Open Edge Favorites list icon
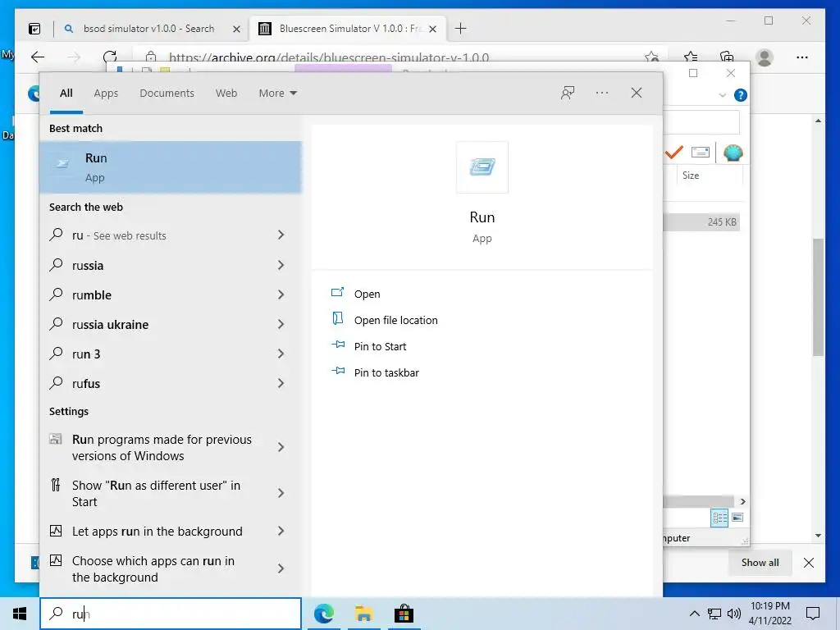Screen dimensions: 840x630 [691, 57]
